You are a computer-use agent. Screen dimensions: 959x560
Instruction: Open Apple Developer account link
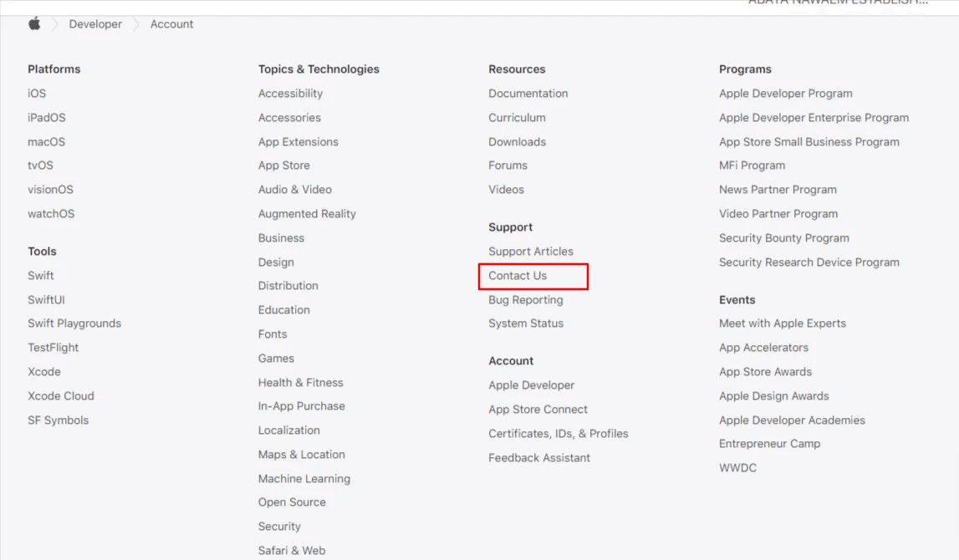click(532, 385)
